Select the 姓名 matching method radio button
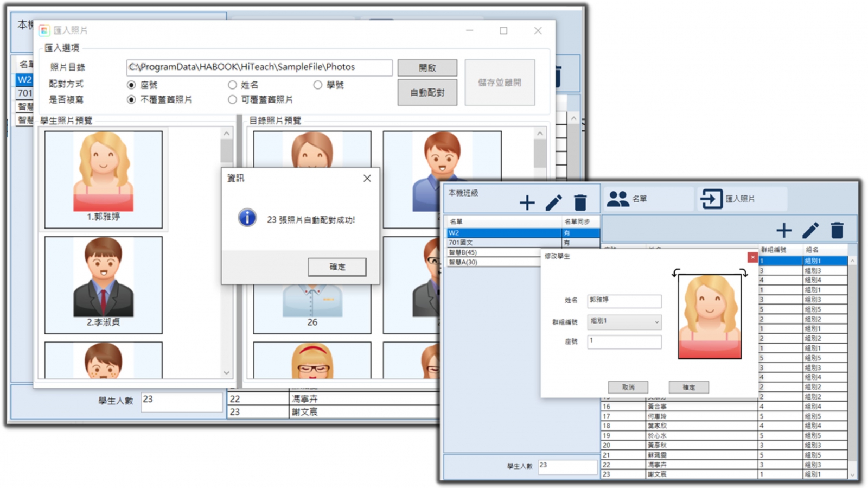868x488 pixels. pyautogui.click(x=233, y=85)
